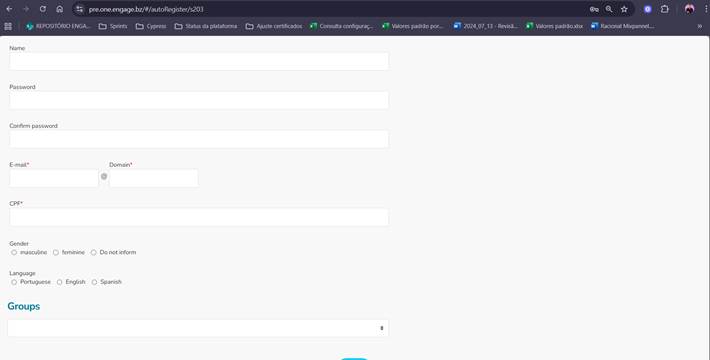This screenshot has width=710, height=360.
Task: Open the Chrome three-dot menu
Action: point(706,9)
